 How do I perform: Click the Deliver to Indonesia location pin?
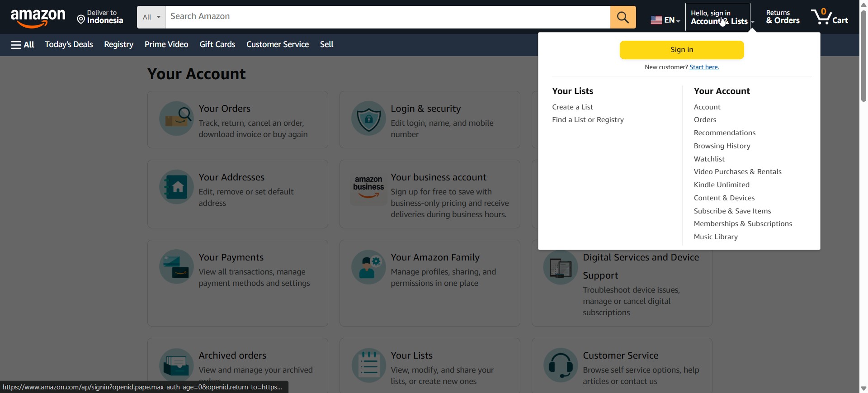[81, 19]
